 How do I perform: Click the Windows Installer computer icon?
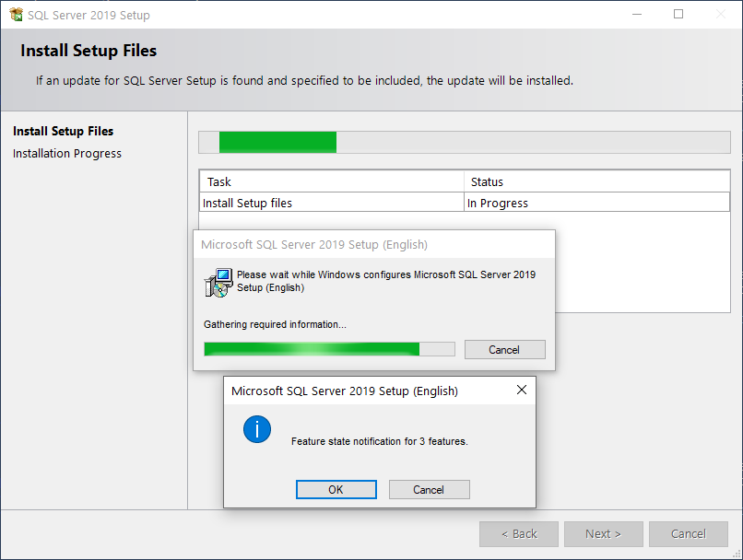point(218,283)
